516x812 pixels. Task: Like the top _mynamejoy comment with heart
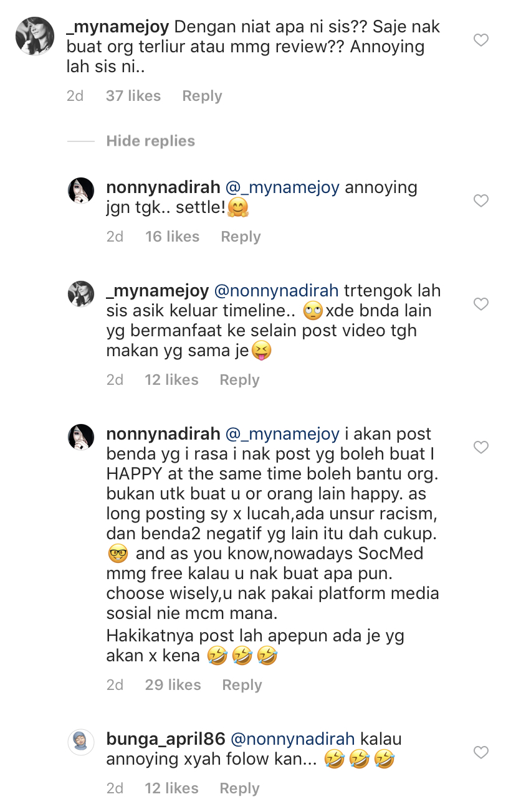tap(480, 40)
